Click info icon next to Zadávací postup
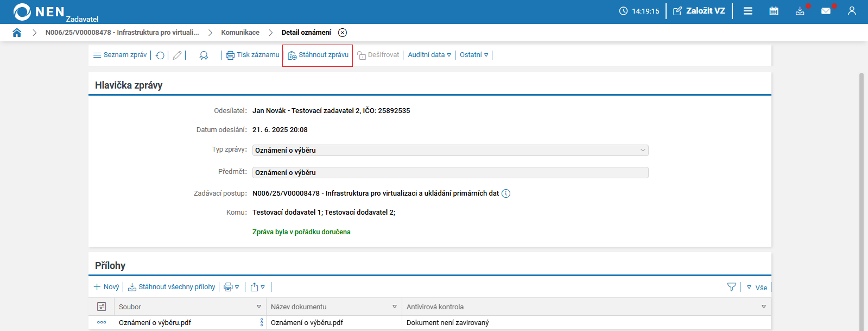 [x=506, y=193]
